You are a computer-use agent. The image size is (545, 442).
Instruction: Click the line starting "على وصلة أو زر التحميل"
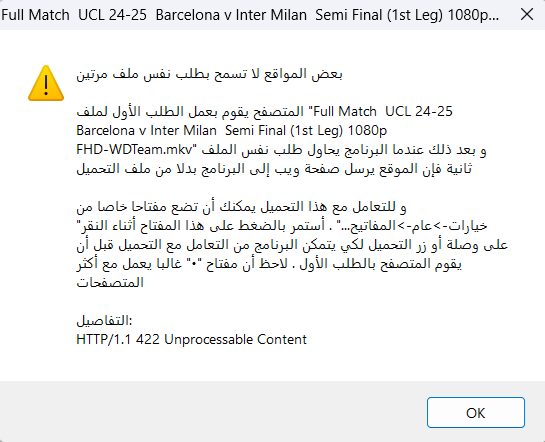click(292, 245)
